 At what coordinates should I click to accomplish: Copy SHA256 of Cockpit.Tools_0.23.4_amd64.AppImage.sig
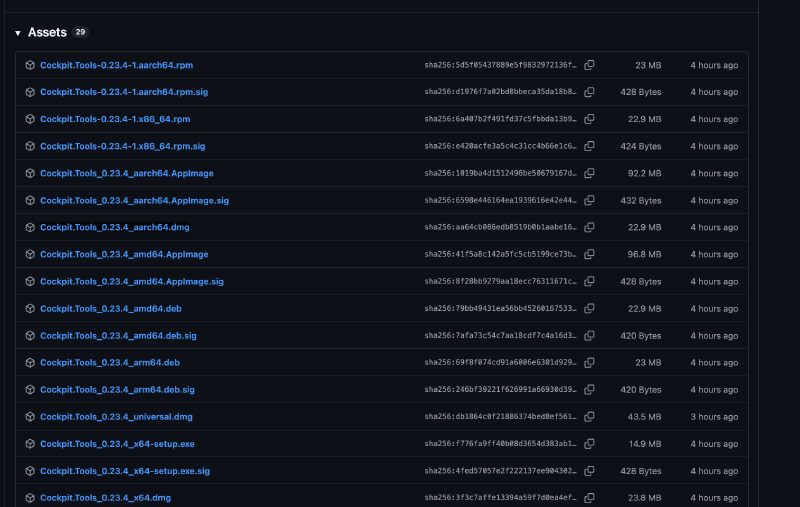pyautogui.click(x=589, y=281)
